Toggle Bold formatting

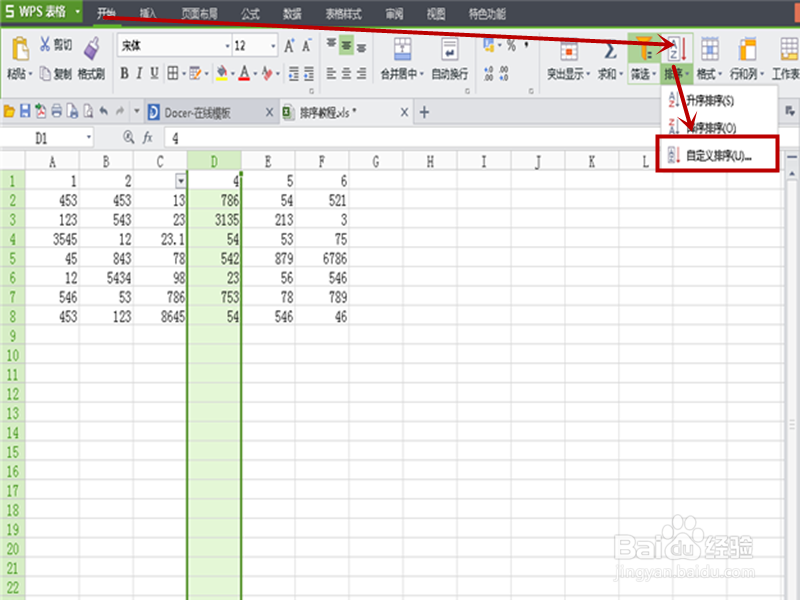point(124,73)
